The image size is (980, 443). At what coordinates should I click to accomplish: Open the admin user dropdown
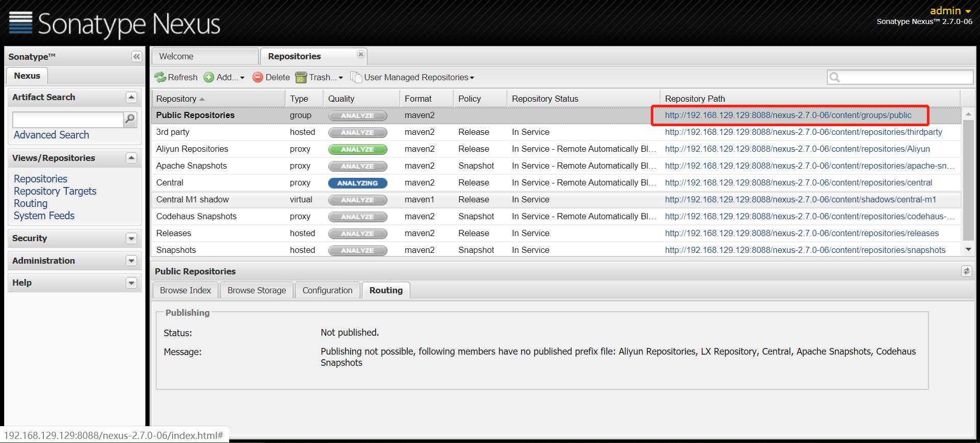coord(950,11)
